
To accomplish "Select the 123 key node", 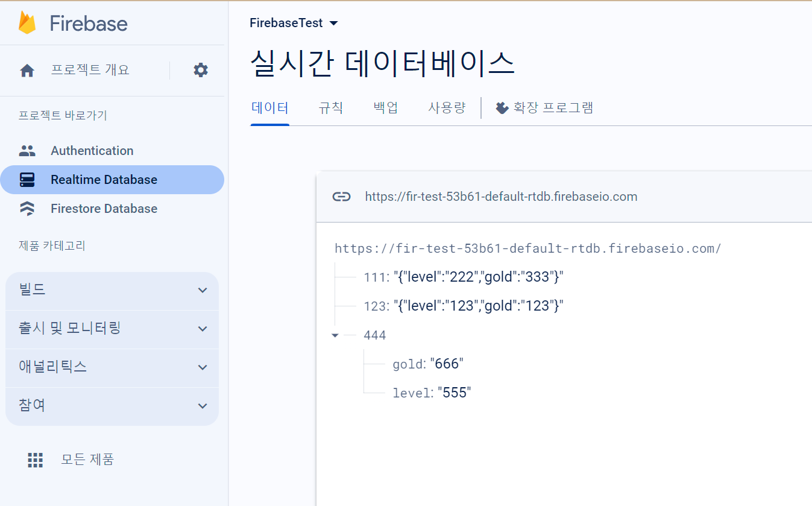I will (374, 306).
